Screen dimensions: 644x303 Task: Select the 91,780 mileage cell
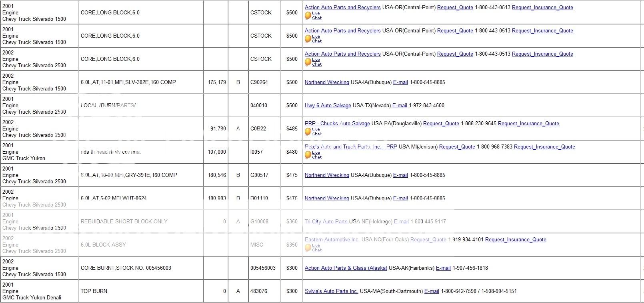click(216, 128)
